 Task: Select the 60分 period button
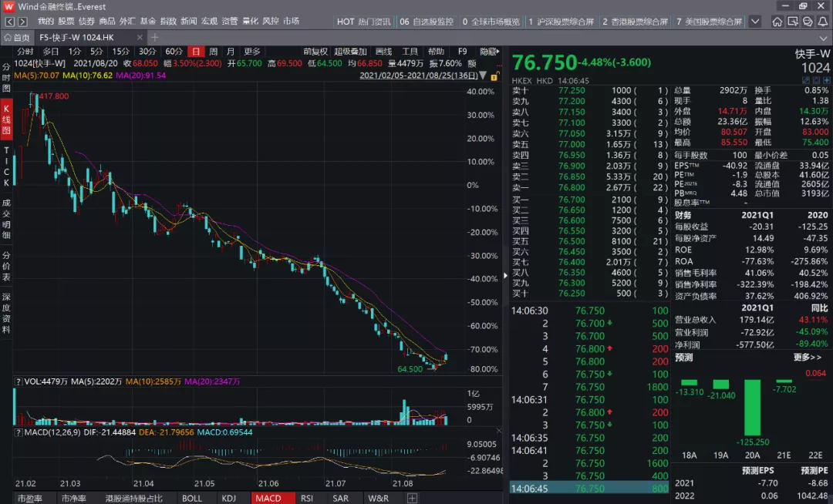tap(174, 52)
